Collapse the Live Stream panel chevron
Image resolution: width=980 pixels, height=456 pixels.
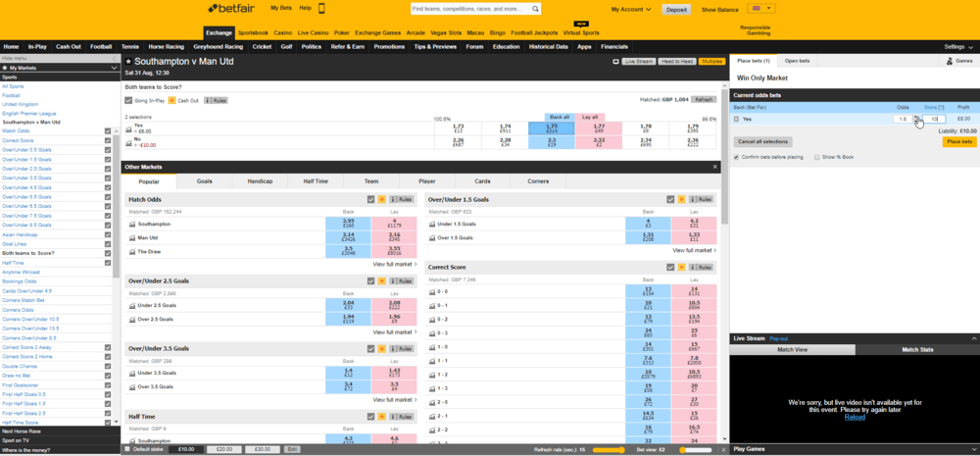tap(973, 338)
